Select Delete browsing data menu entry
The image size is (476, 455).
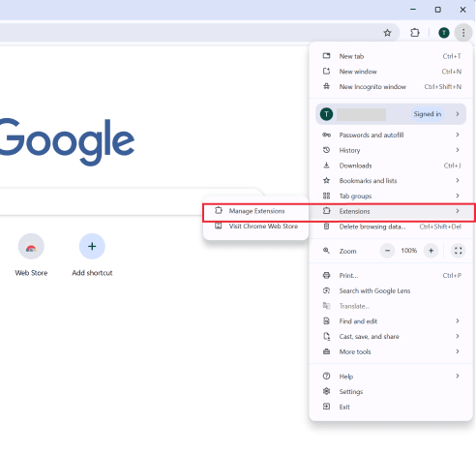click(391, 227)
